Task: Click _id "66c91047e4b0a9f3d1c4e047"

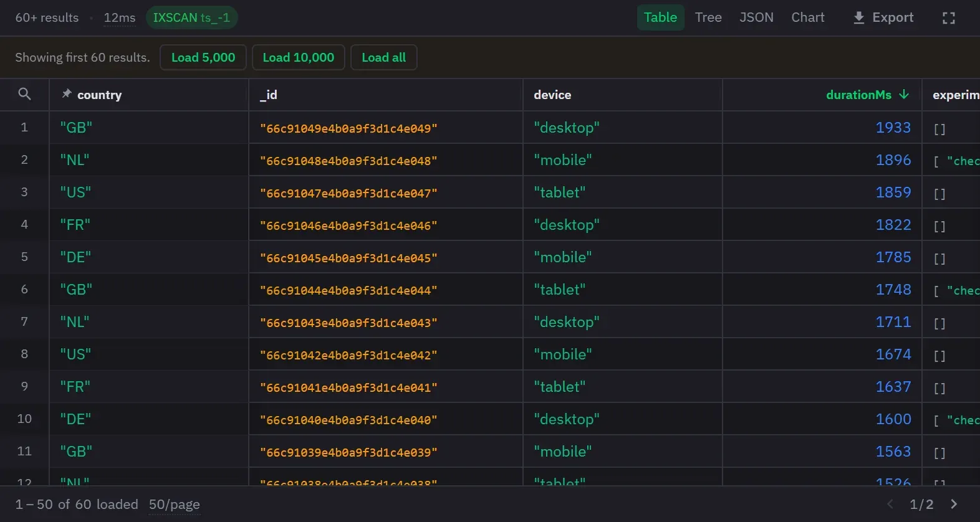Action: click(x=348, y=193)
